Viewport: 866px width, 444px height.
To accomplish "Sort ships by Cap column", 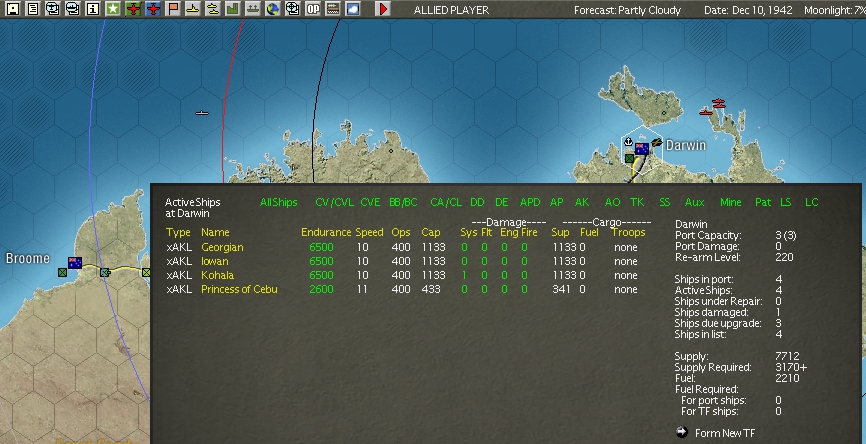I will (431, 232).
